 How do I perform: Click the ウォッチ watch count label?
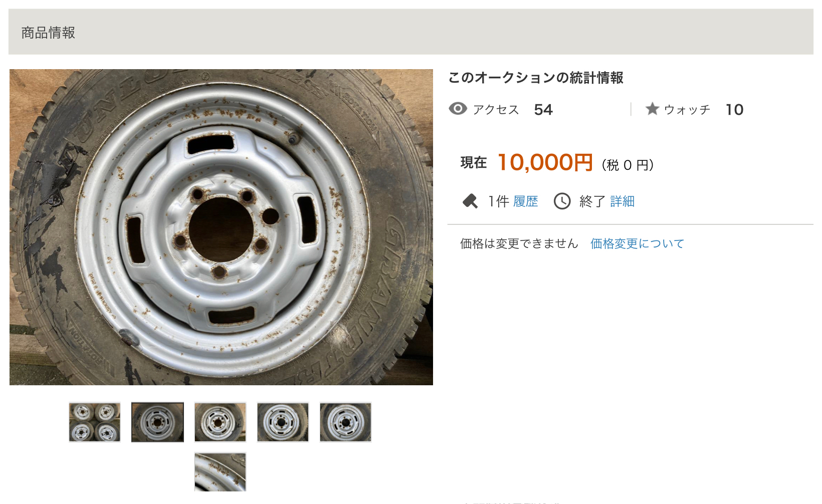[687, 110]
